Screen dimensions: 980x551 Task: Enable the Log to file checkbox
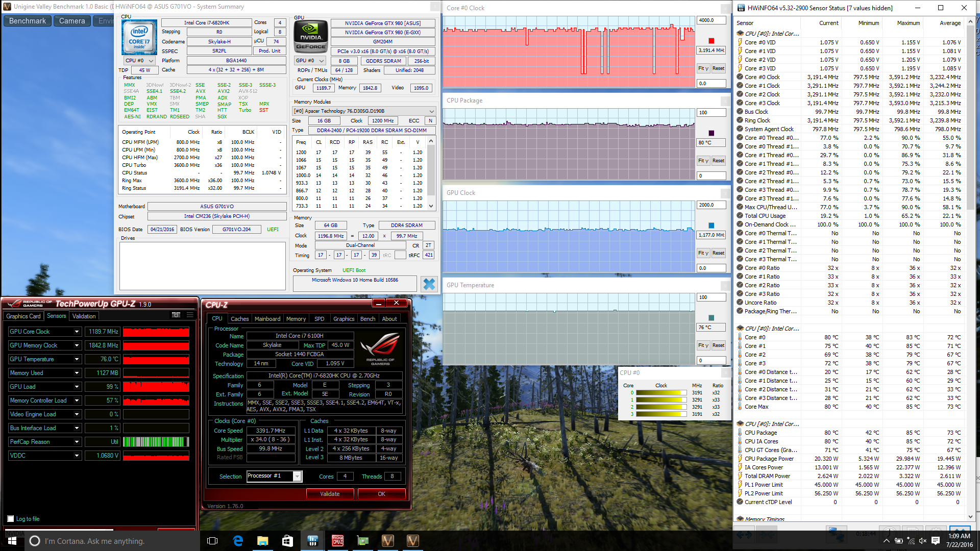(x=11, y=519)
